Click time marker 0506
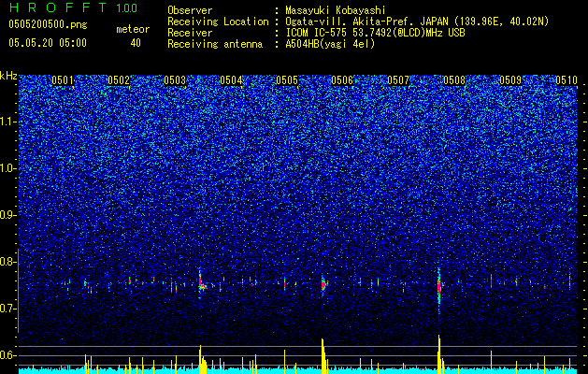 [x=342, y=80]
